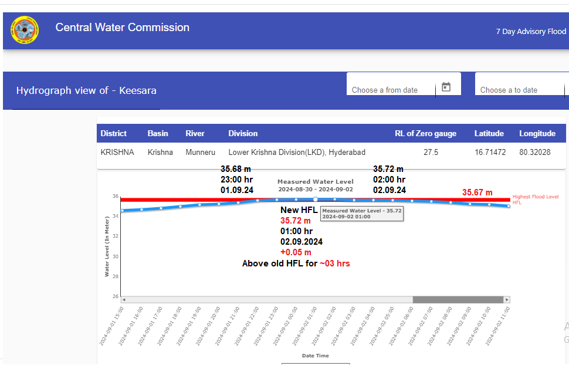Click the chart scrollbar right arrow

click(506, 299)
